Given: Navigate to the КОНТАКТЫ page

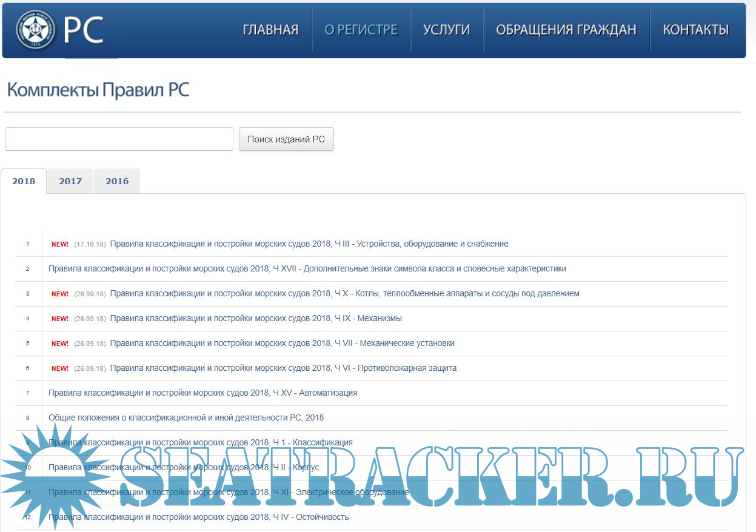Looking at the screenshot, I should click(x=695, y=30).
